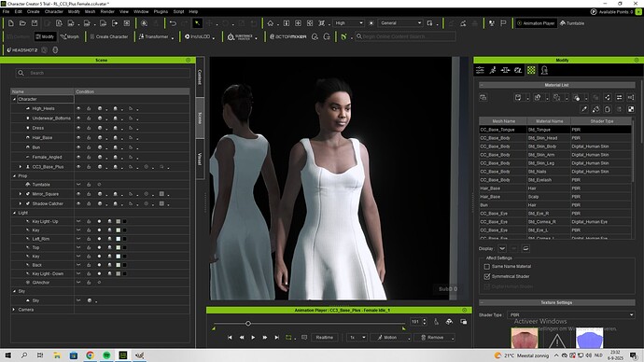The height and width of the screenshot is (362, 644).
Task: Open Google Chrome from the taskbar
Action: click(90, 355)
